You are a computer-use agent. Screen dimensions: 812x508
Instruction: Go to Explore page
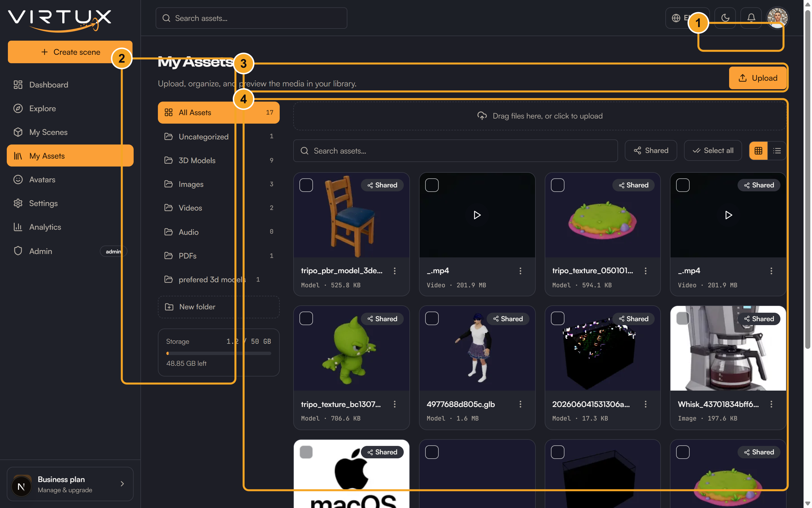(70, 109)
